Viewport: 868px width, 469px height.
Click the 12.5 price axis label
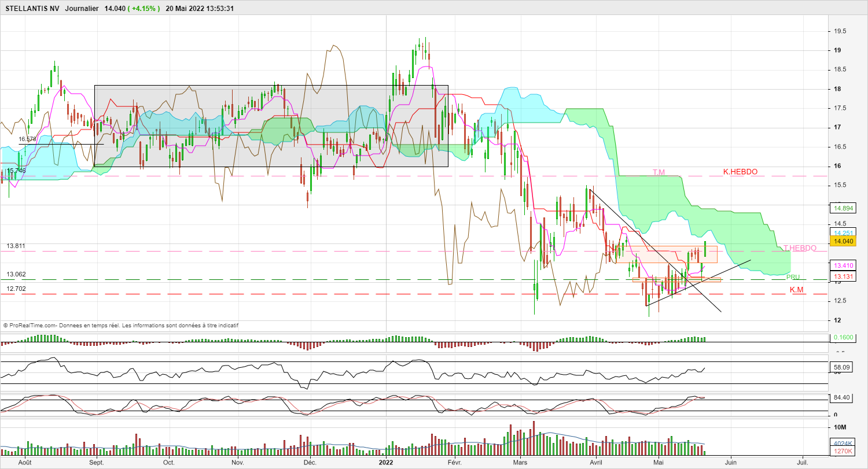click(x=839, y=301)
